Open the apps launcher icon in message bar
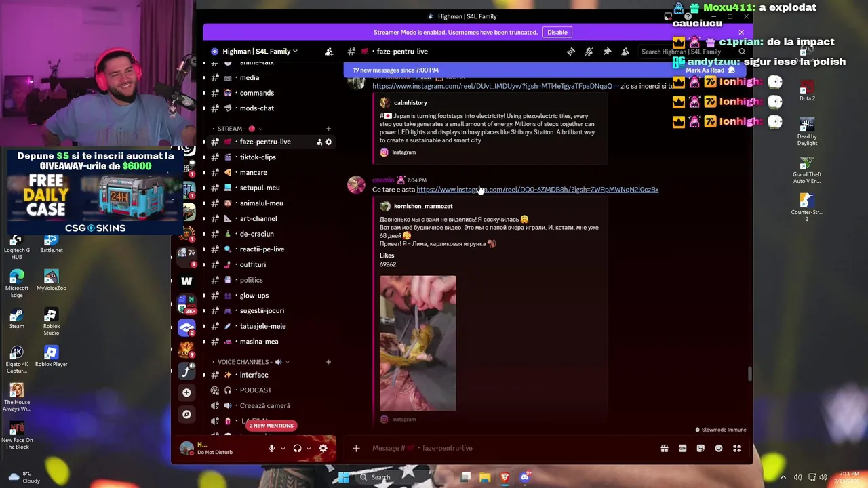868x488 pixels. 736,448
